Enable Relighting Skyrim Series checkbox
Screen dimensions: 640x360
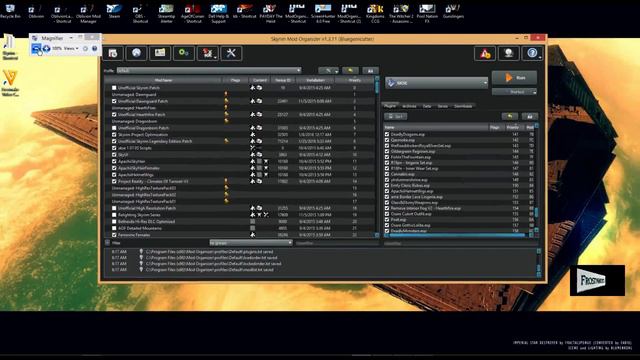(x=114, y=215)
